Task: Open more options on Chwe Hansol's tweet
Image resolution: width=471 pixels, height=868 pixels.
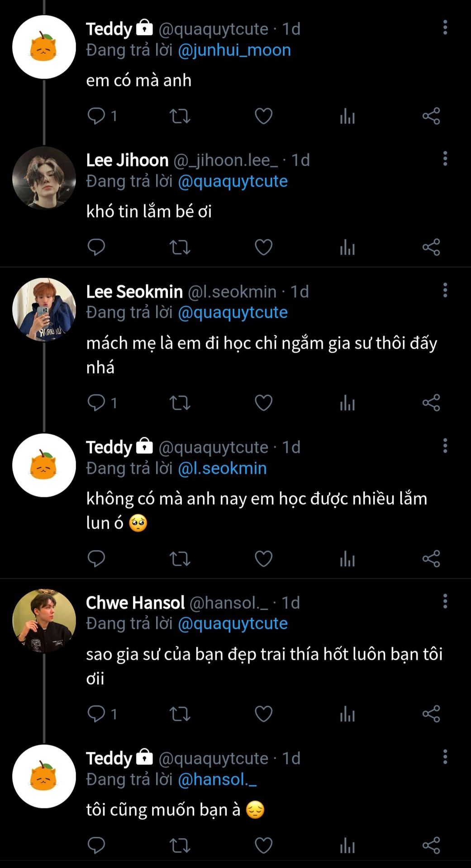Action: pos(445,601)
